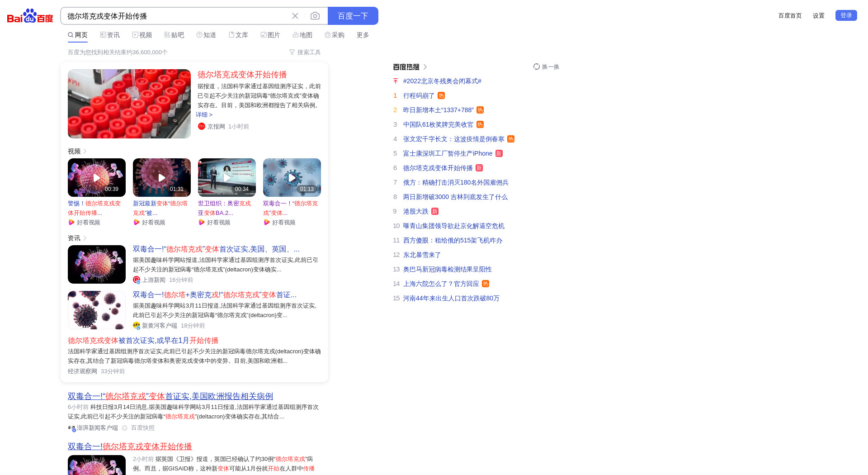
Task: Open result 双毒合一!德尔塔克戎变体开始传播
Action: (x=130, y=446)
